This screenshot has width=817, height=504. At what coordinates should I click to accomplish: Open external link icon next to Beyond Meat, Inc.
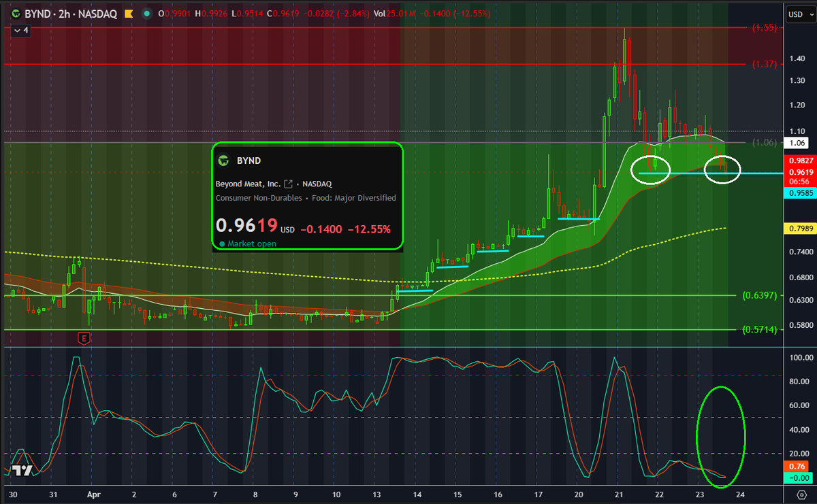coord(289,184)
